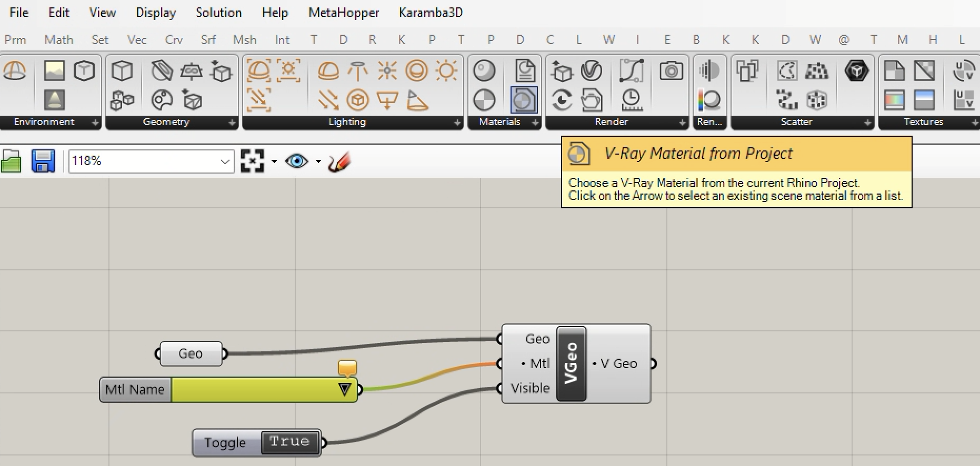Image resolution: width=980 pixels, height=466 pixels.
Task: Add the unbracketed sun light icon
Action: tap(446, 70)
